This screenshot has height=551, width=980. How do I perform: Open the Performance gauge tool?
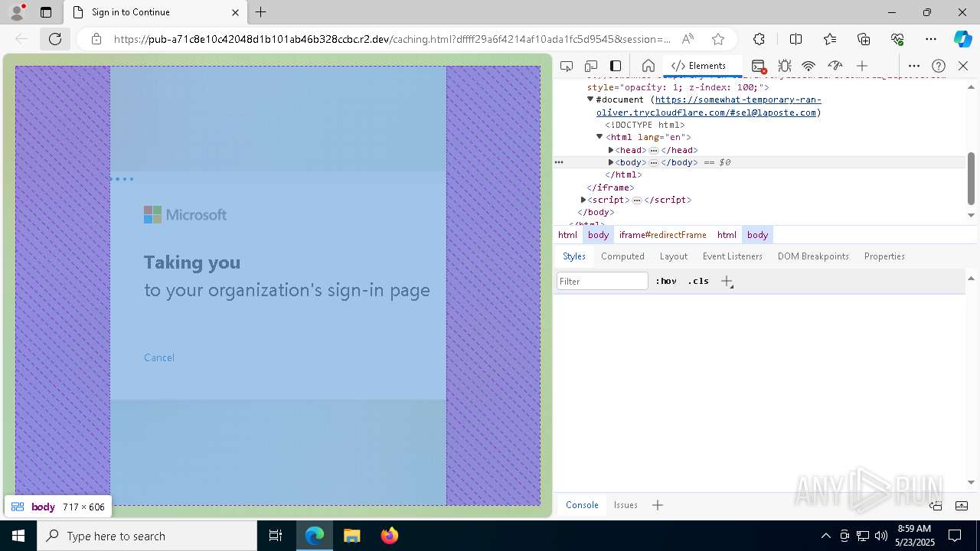[835, 66]
